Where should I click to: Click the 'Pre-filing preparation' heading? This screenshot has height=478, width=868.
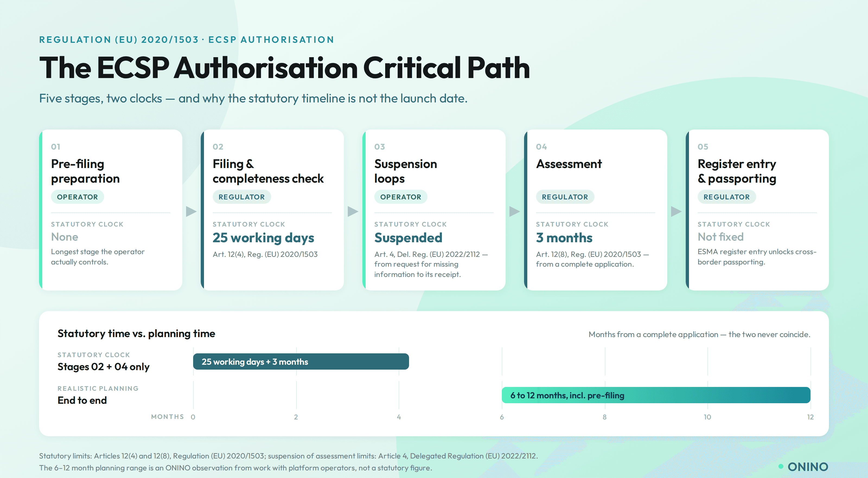[85, 171]
